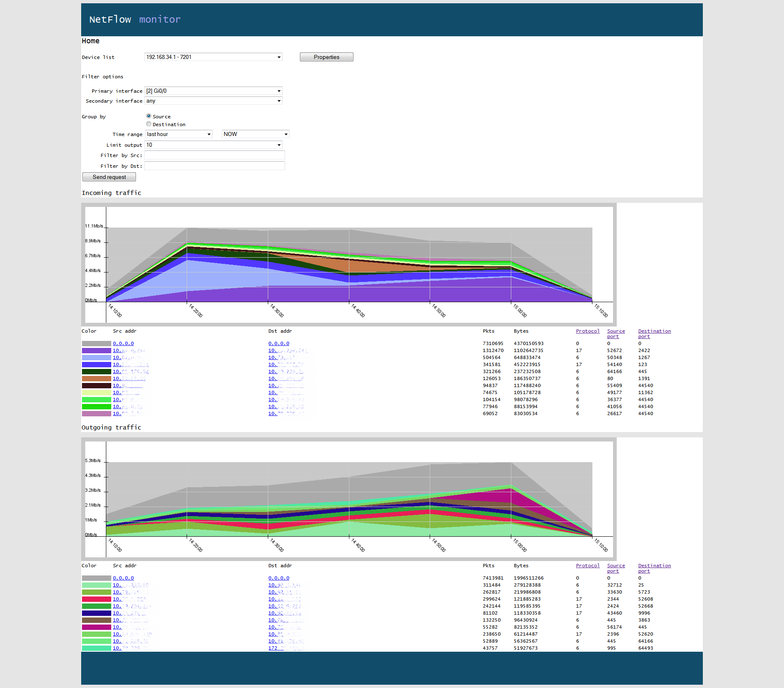
Task: Select the Source radio button under Group by
Action: tap(148, 116)
